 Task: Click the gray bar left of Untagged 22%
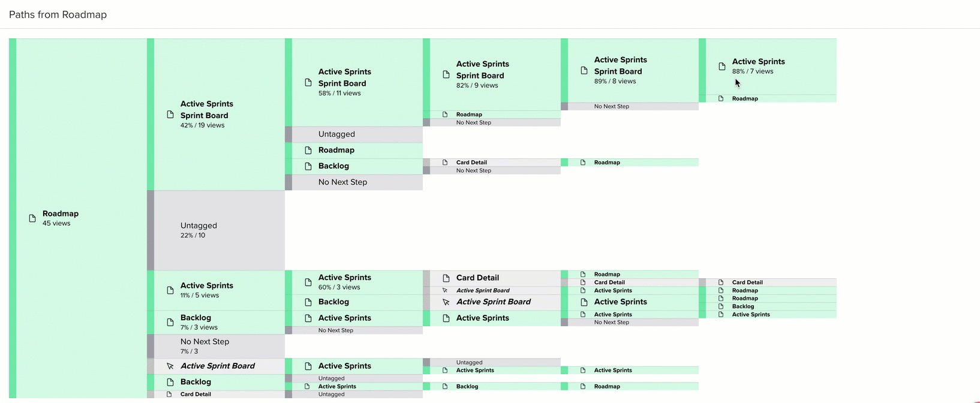pos(151,230)
